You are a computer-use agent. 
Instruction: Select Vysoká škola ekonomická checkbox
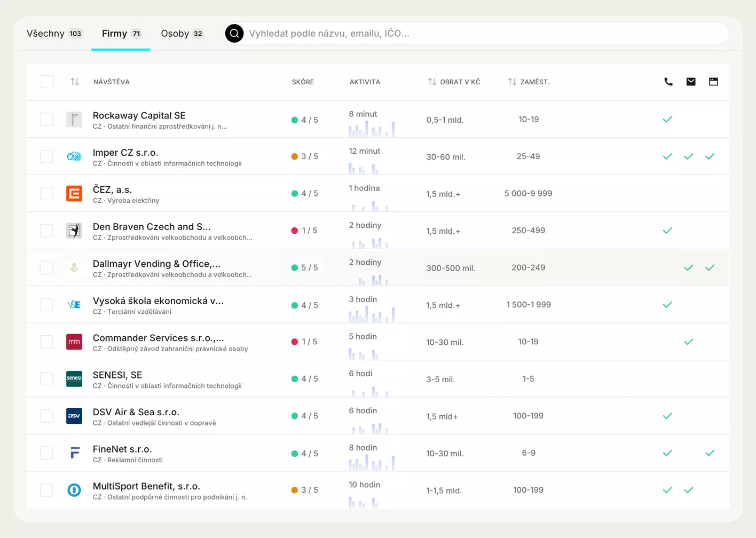coord(47,305)
